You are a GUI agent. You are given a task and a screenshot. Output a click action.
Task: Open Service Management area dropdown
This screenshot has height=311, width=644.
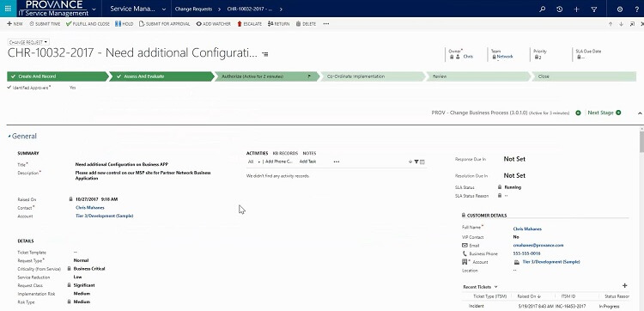tap(164, 9)
